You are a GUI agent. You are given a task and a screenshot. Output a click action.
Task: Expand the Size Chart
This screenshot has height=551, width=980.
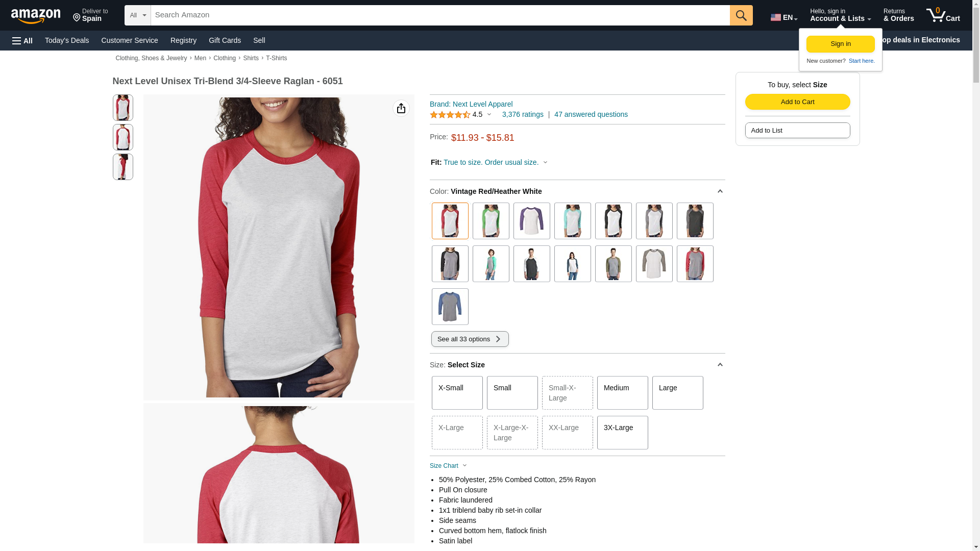pyautogui.click(x=448, y=466)
